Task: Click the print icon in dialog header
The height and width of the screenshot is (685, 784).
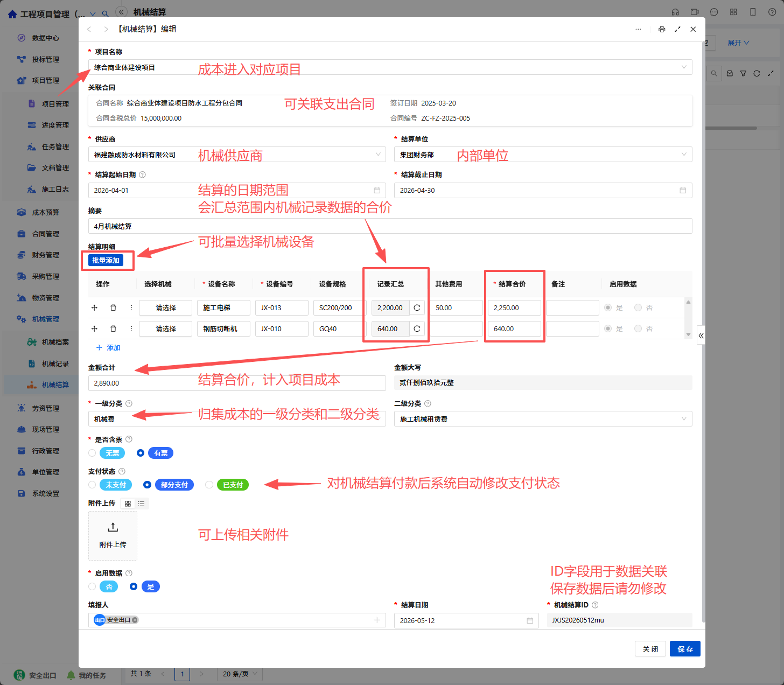Action: (662, 29)
